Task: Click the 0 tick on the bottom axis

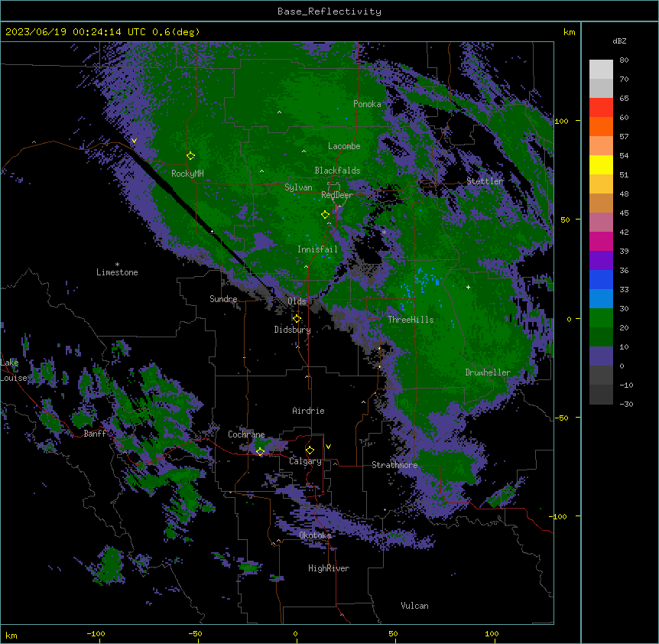Action: [x=295, y=633]
